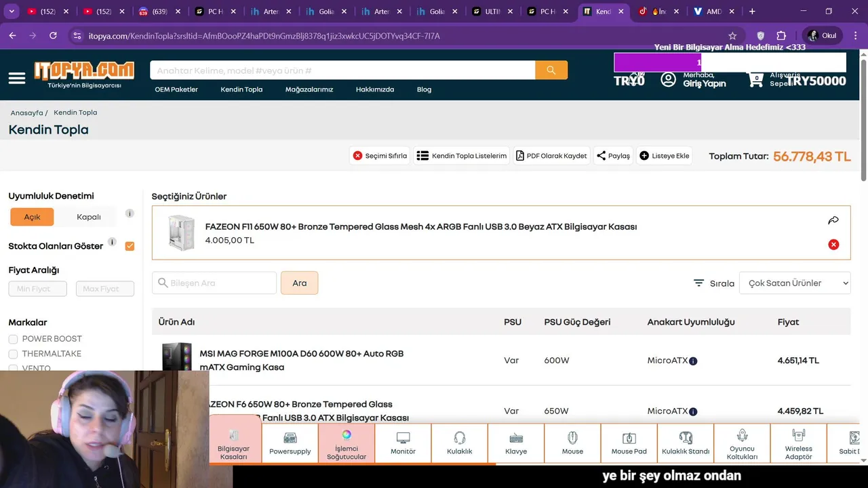
Task: Select the Kulaklık Standı category
Action: (x=686, y=444)
